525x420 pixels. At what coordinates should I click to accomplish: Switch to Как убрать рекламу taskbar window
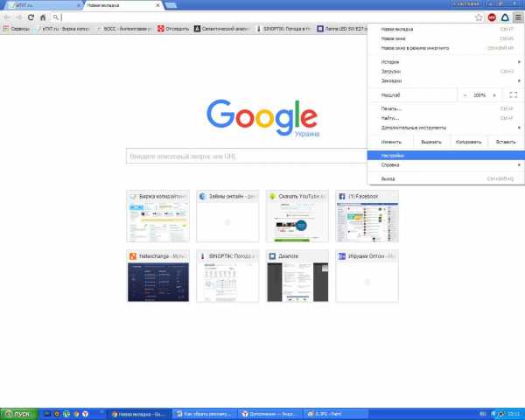tap(204, 414)
